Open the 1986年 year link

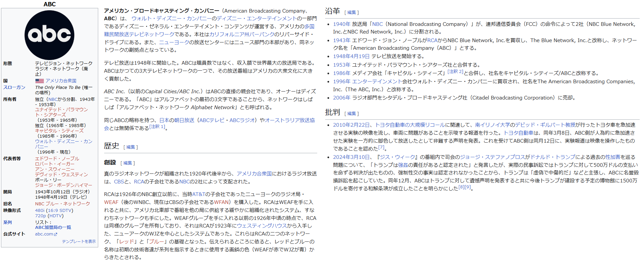(x=342, y=73)
